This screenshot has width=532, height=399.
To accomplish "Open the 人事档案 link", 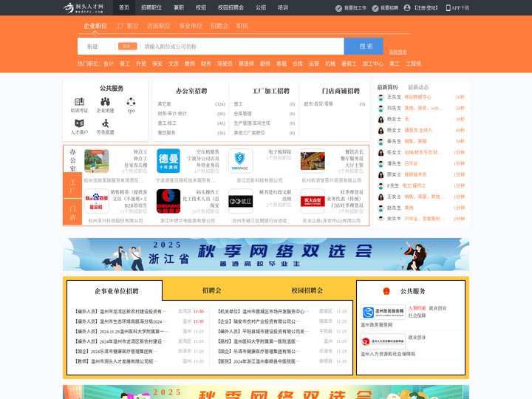I will click(417, 308).
